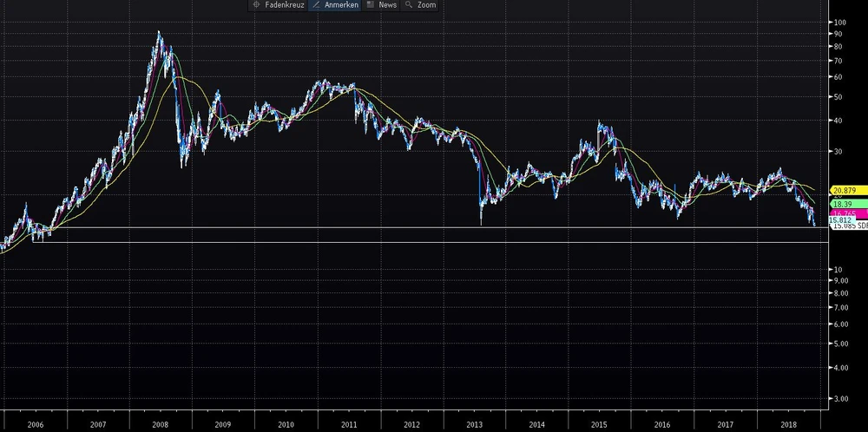Click the 100 value on price axis

click(x=838, y=22)
